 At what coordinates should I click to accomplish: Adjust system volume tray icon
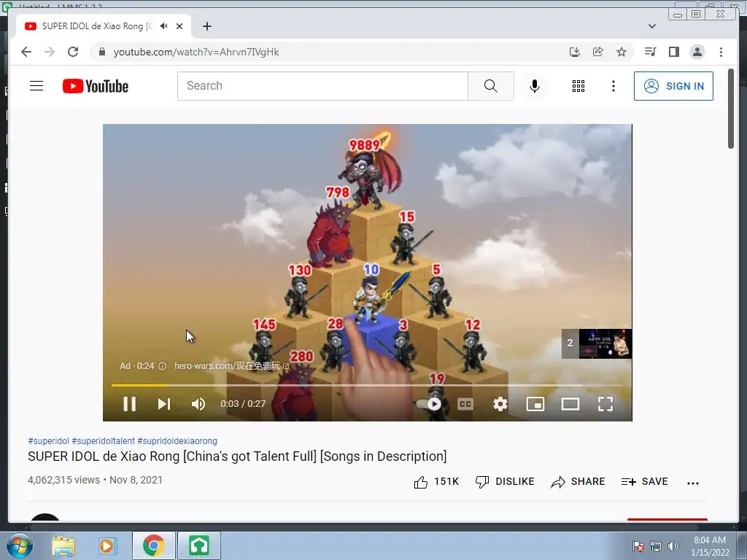[x=673, y=545]
